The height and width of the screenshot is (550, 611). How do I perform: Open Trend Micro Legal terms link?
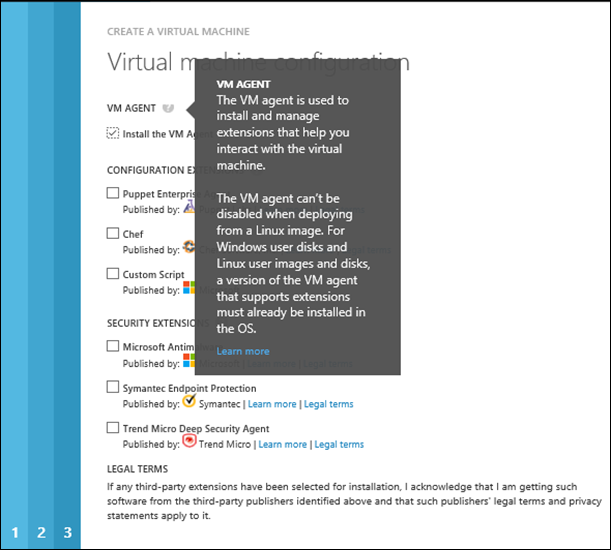click(x=340, y=444)
